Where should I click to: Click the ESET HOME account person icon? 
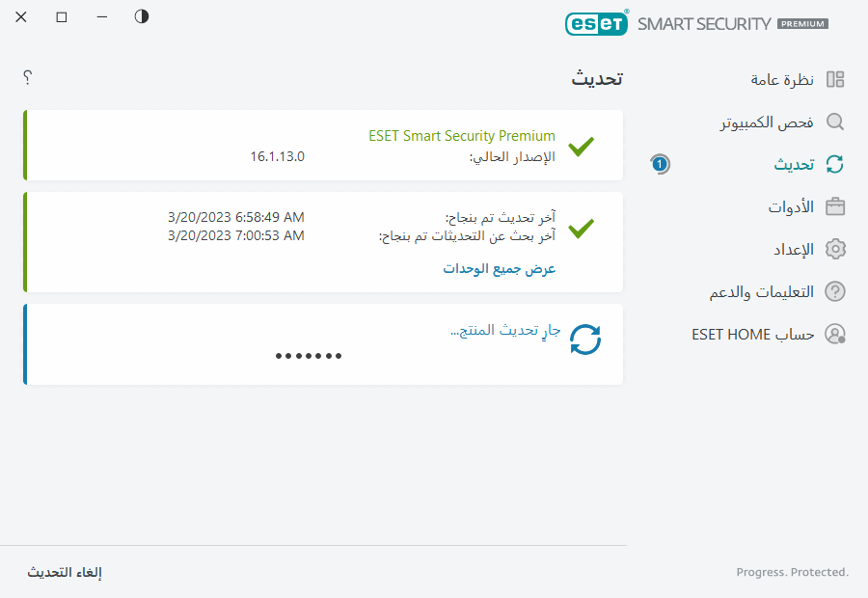835,334
